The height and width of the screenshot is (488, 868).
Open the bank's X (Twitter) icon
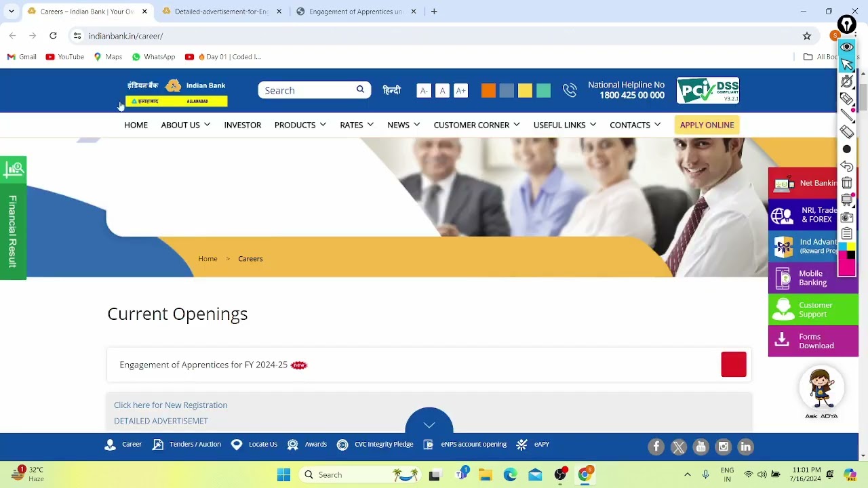[678, 447]
